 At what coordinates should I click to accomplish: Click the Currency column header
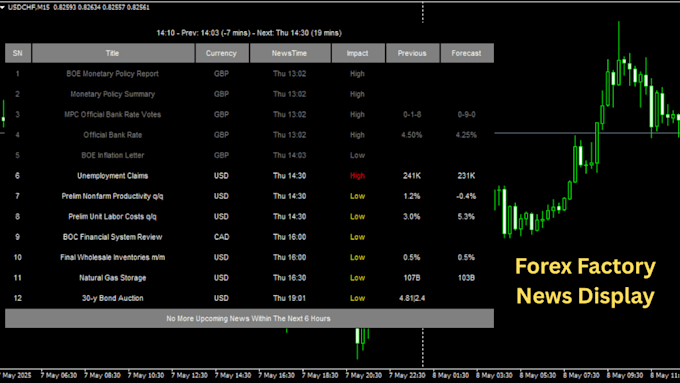pos(222,53)
